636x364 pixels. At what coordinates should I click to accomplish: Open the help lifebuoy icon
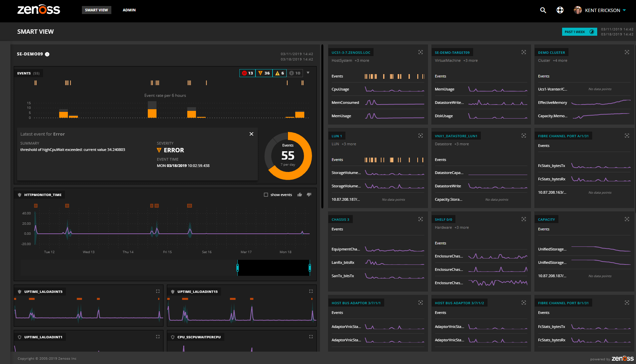point(560,10)
